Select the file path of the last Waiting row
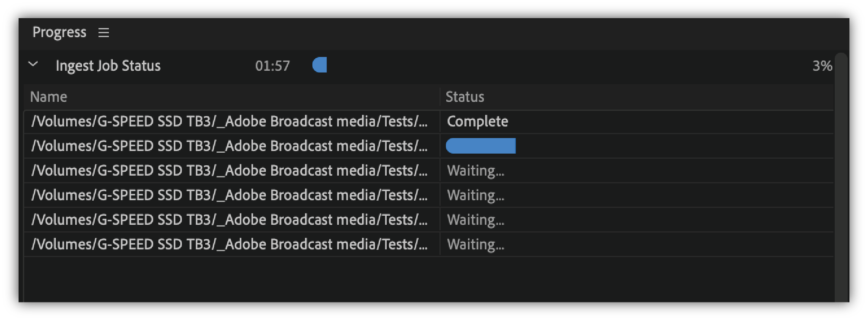Screen dimensions: 868x321 coord(229,245)
